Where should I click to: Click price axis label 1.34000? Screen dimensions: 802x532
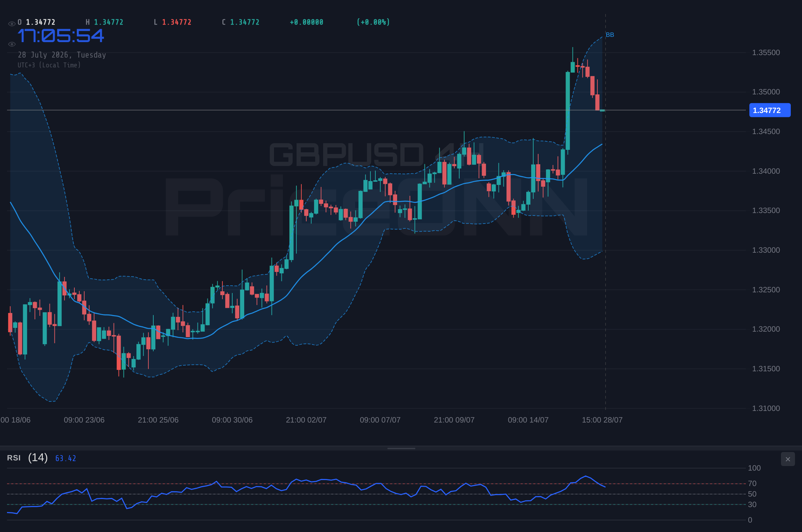click(x=766, y=171)
